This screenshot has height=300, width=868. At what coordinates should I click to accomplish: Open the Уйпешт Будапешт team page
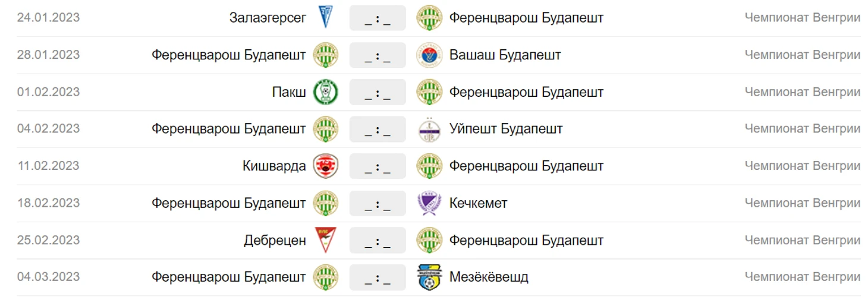(x=505, y=129)
